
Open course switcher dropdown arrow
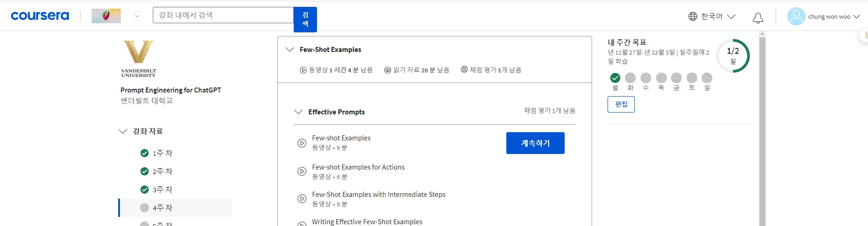(x=137, y=16)
